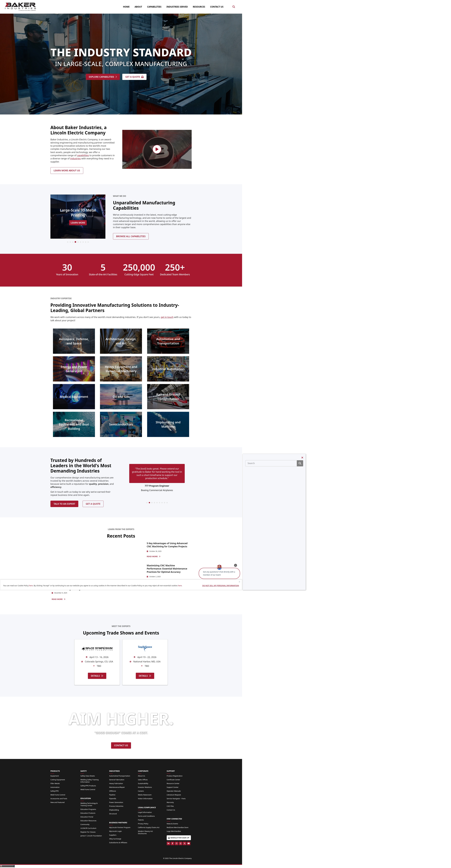Open Threads social icon in footer
This screenshot has height=868, width=451.
181,843
